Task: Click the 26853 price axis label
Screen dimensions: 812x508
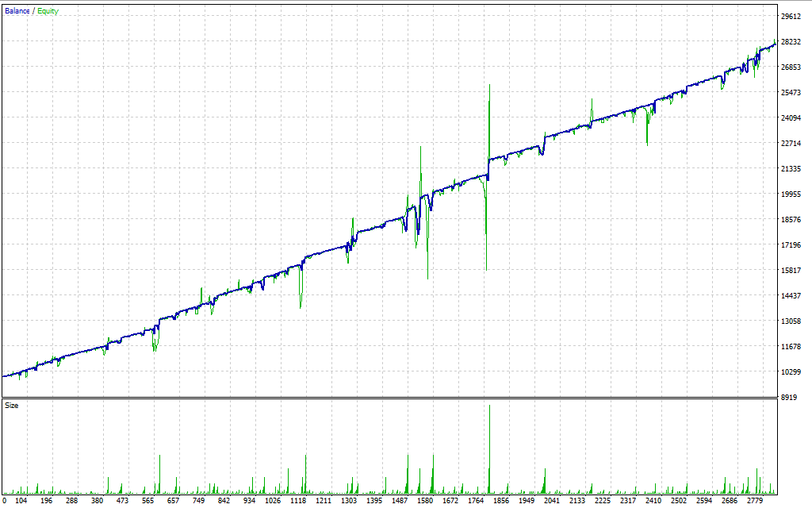Action: tap(791, 67)
